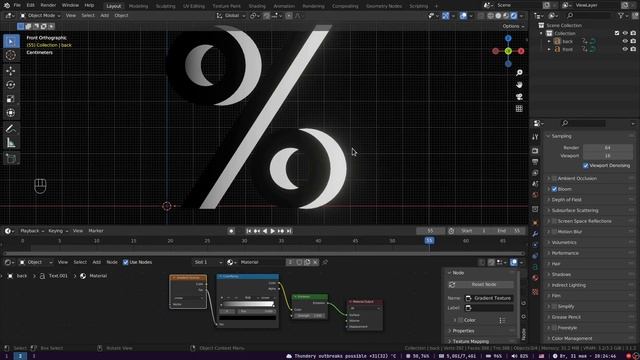The height and width of the screenshot is (360, 640).
Task: Choose the Scale tool
Action: point(11,99)
